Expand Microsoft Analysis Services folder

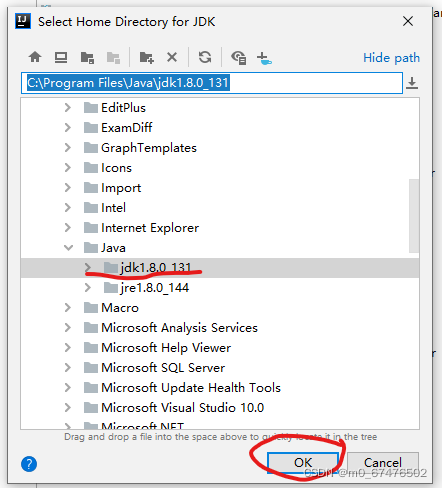68,328
